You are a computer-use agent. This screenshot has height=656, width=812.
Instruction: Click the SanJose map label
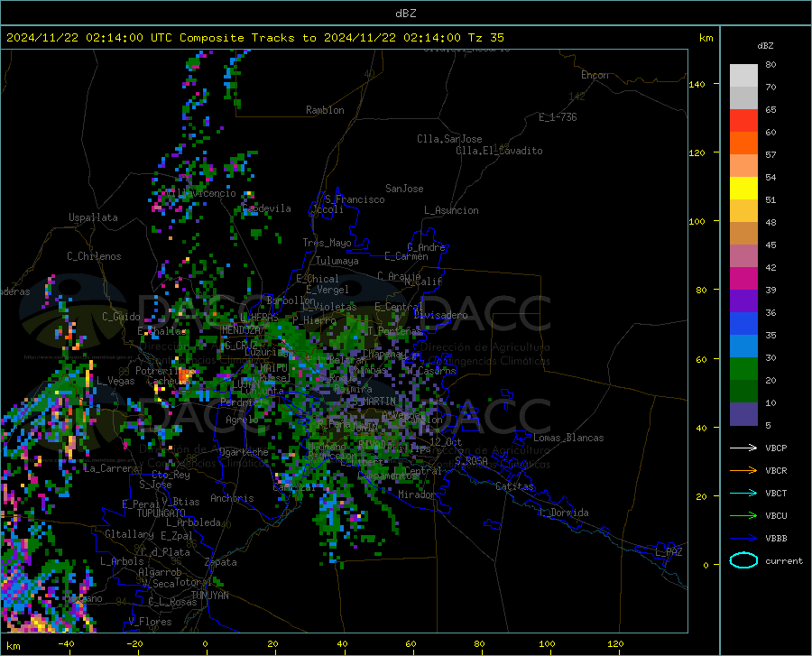pyautogui.click(x=404, y=189)
